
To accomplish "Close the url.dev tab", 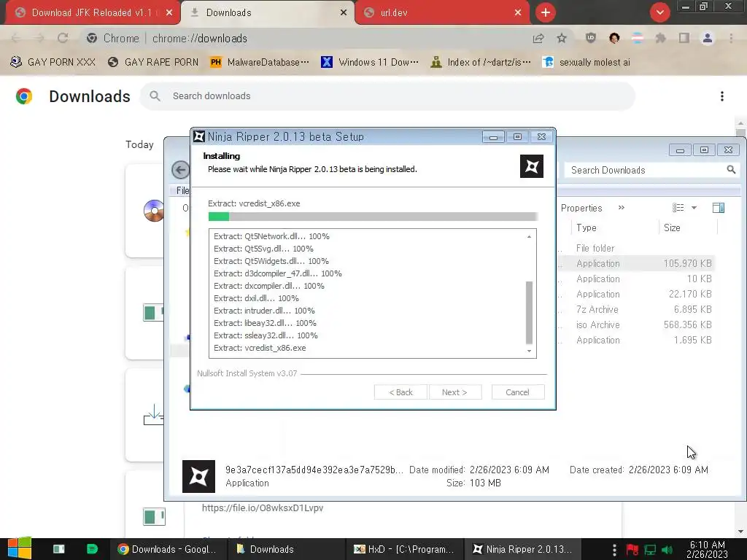I will point(518,12).
